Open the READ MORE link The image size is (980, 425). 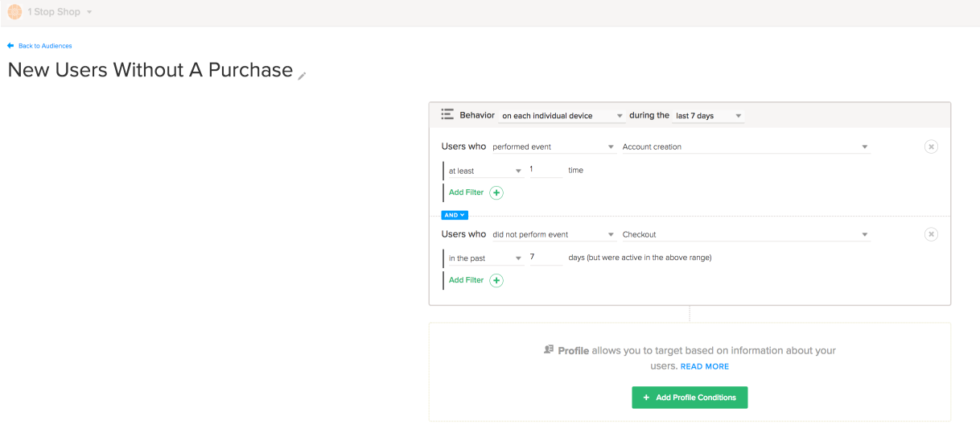point(705,366)
